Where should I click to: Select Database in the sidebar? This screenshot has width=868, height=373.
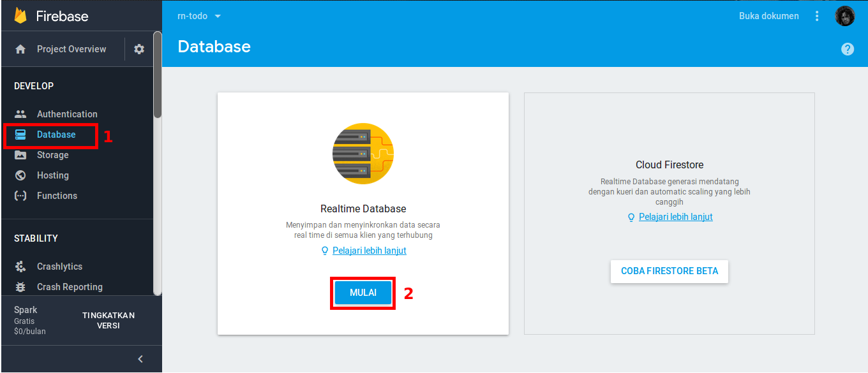(x=56, y=135)
